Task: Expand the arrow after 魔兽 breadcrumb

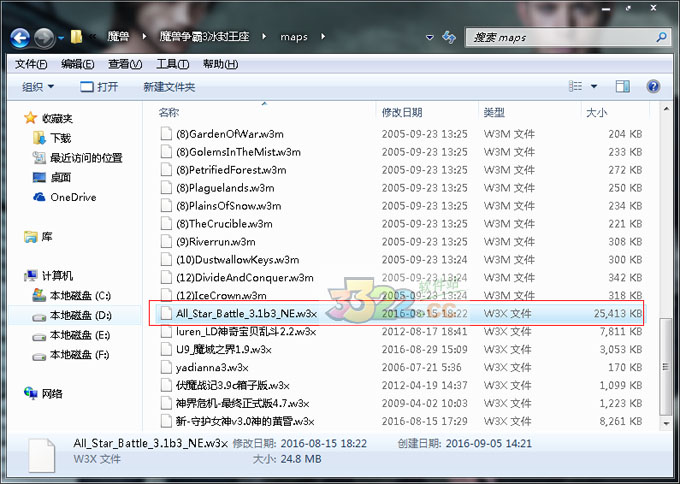Action: point(144,37)
